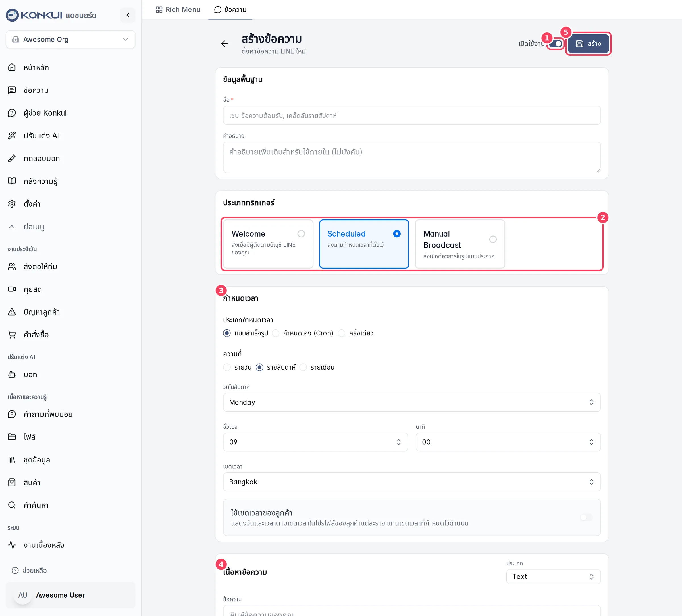Image resolution: width=682 pixels, height=616 pixels.
Task: Open ข้อความ in the sidebar
Action: [70, 90]
